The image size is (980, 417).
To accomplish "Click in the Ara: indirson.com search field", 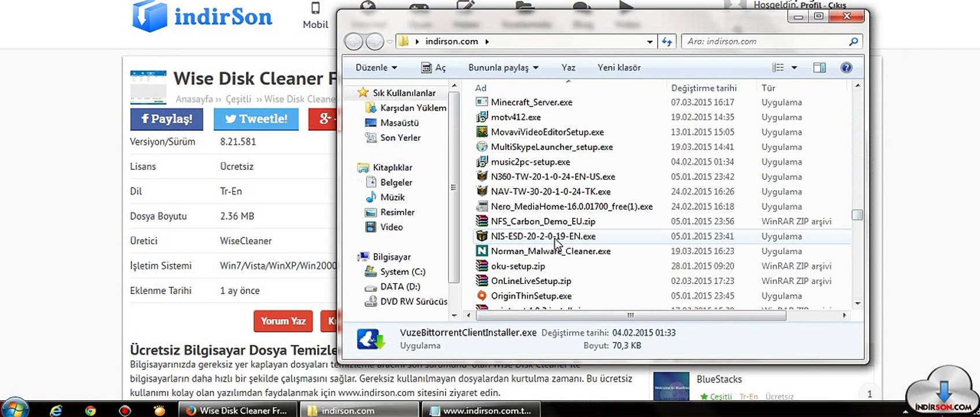I will 764,42.
